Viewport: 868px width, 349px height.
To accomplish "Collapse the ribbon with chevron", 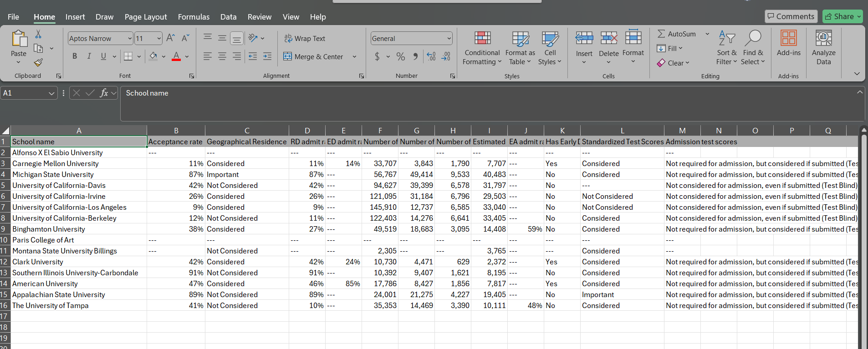I will (857, 74).
